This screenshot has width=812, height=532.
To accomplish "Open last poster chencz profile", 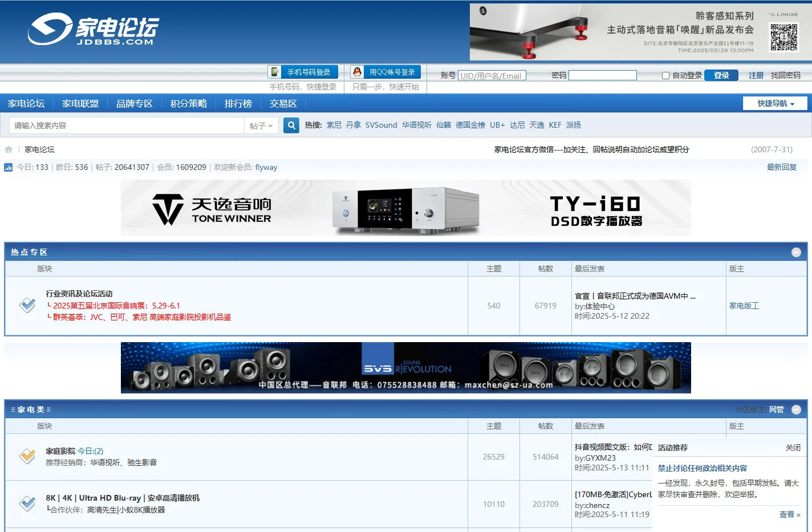I will pos(597,505).
